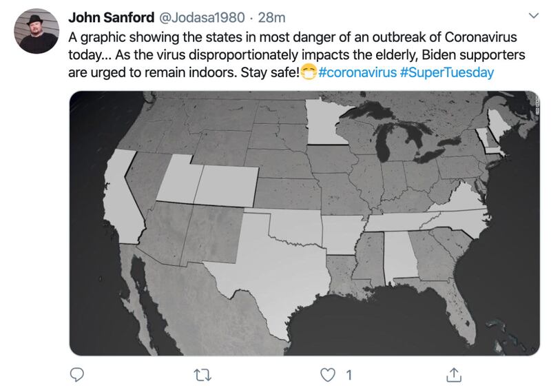Click the reply speech bubble icon
Image resolution: width=551 pixels, height=392 pixels.
pos(78,374)
